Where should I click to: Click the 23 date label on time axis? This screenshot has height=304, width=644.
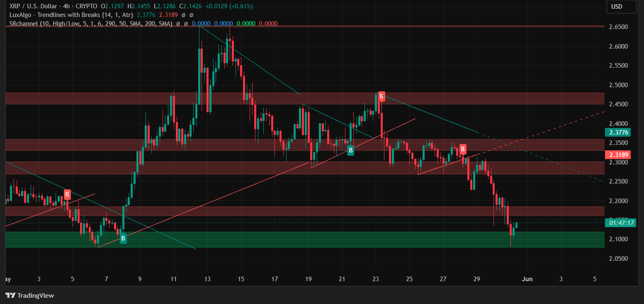pyautogui.click(x=376, y=279)
